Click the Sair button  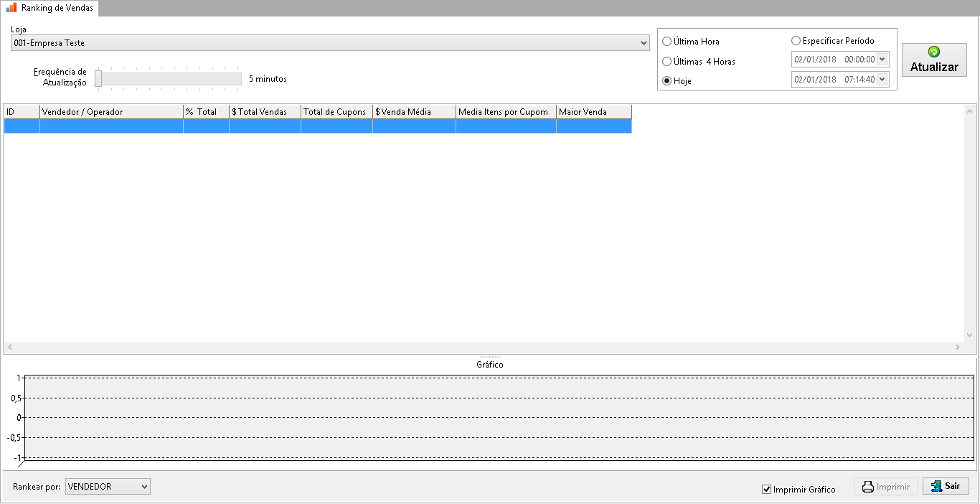[946, 486]
